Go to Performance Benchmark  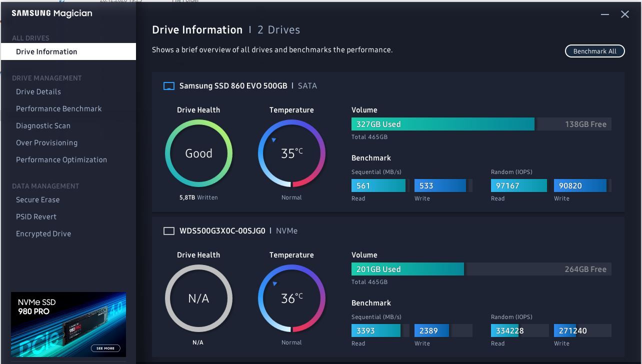pyautogui.click(x=59, y=108)
